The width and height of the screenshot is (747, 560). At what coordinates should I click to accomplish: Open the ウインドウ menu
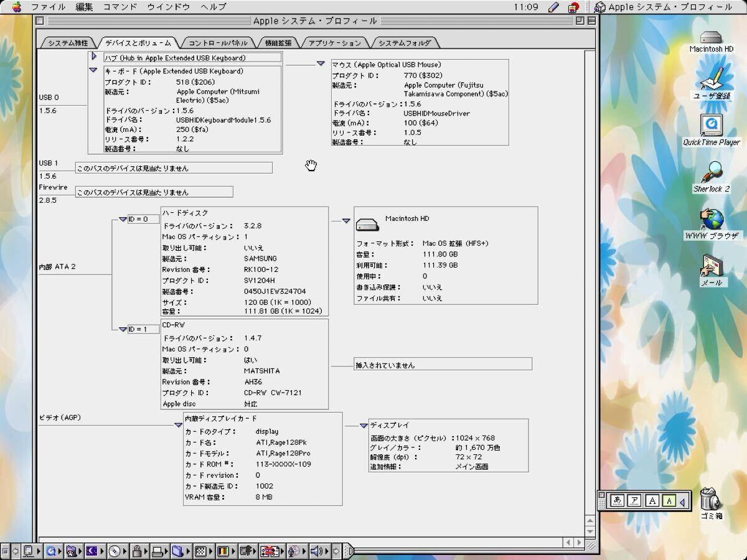tap(169, 7)
